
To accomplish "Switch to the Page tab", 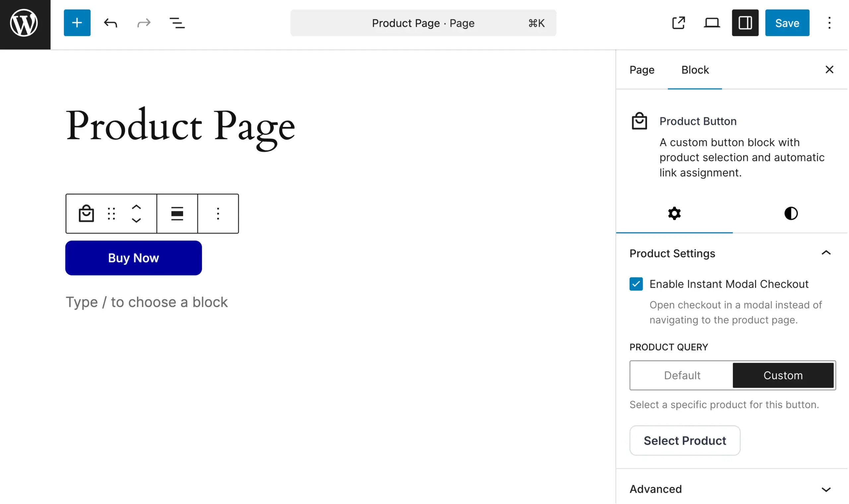I will 642,70.
